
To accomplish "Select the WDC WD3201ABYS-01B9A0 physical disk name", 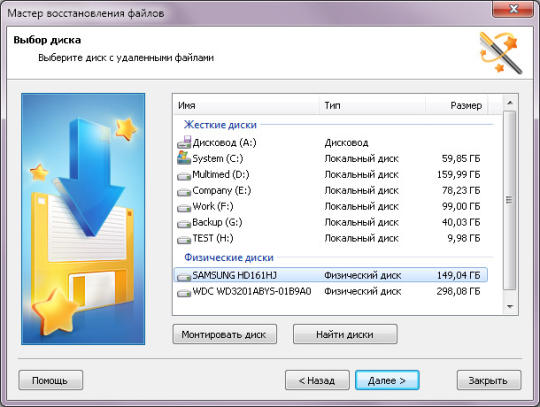I will point(251,291).
